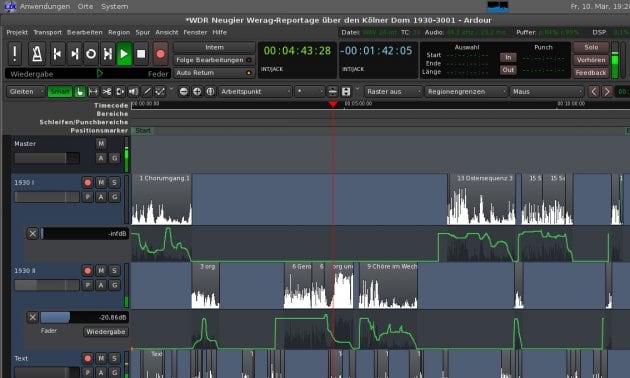This screenshot has width=630, height=378.
Task: Solo track 1930 II
Action: point(115,270)
